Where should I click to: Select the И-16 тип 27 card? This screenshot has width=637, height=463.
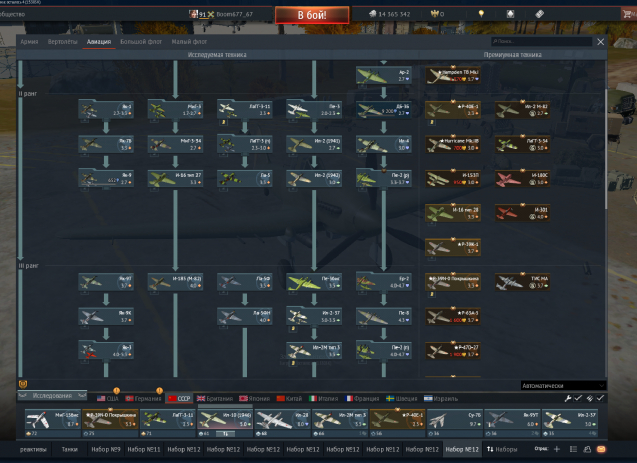[175, 179]
